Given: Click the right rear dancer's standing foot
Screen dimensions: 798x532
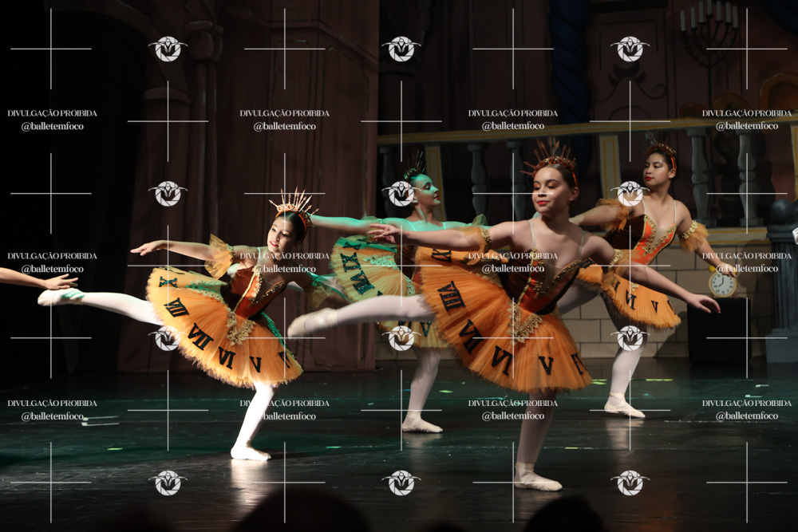Looking at the screenshot, I should click(x=623, y=408).
